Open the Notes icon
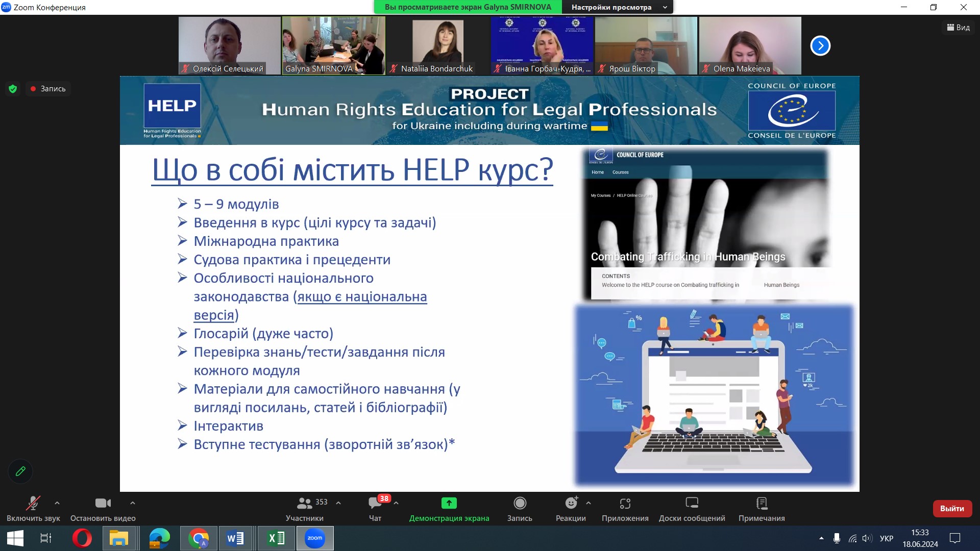Viewport: 980px width, 551px height. click(762, 504)
